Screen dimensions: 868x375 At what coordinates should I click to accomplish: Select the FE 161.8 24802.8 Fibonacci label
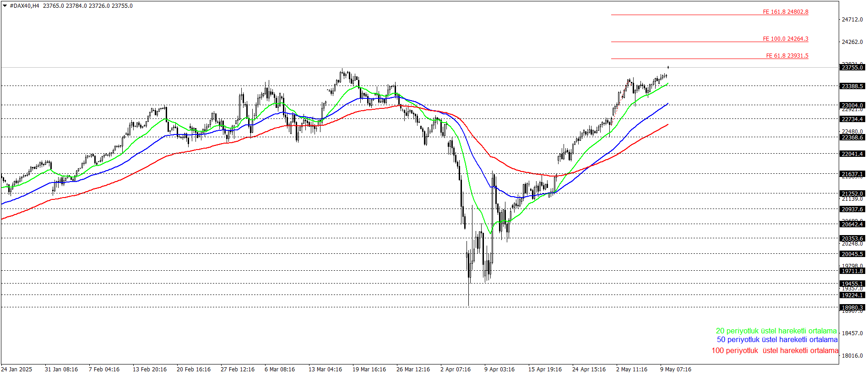point(786,12)
